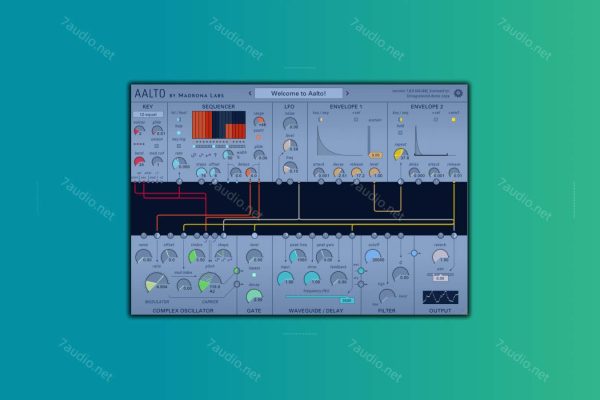Click the Envelope 2 delay knob
Viewport: 600px width, 400px height.
[x=414, y=173]
